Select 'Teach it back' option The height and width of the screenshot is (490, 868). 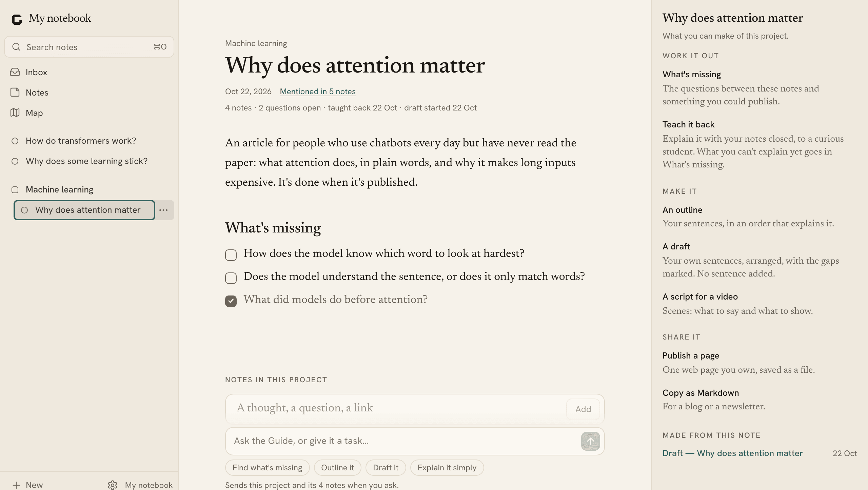click(759, 144)
